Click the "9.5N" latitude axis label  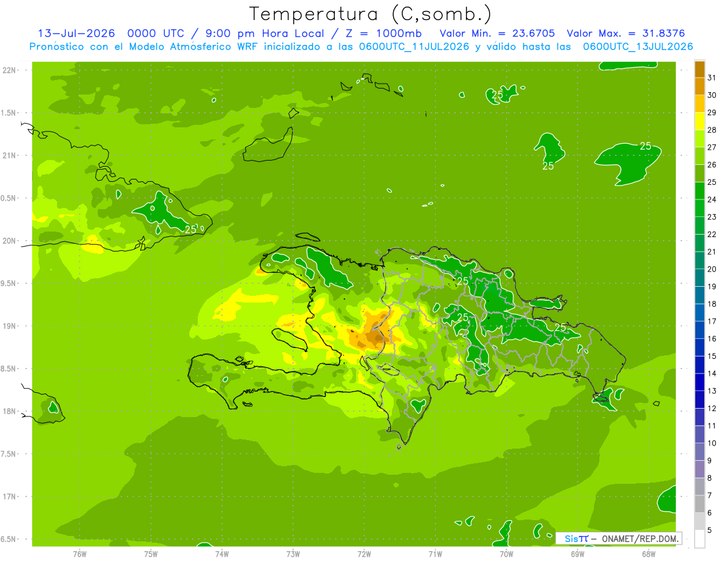coord(9,283)
